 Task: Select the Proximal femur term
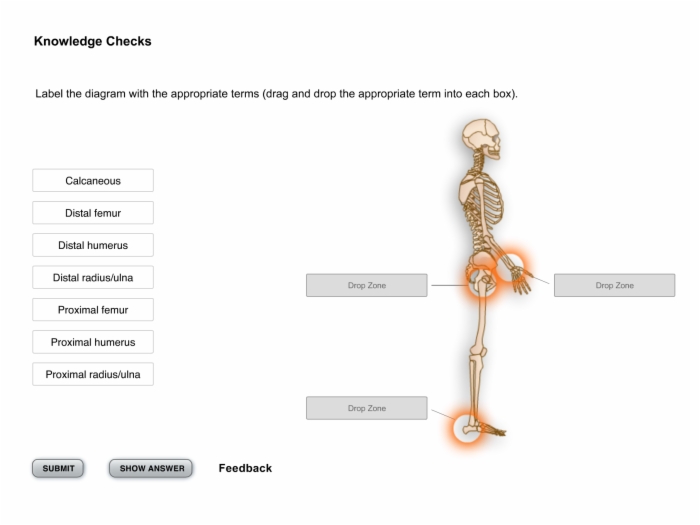93,310
